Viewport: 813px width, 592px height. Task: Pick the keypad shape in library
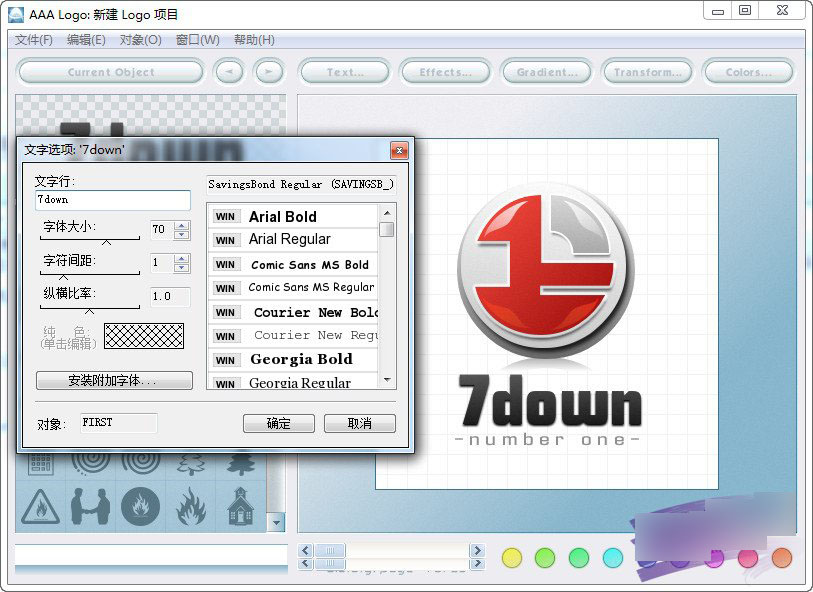tap(40, 463)
